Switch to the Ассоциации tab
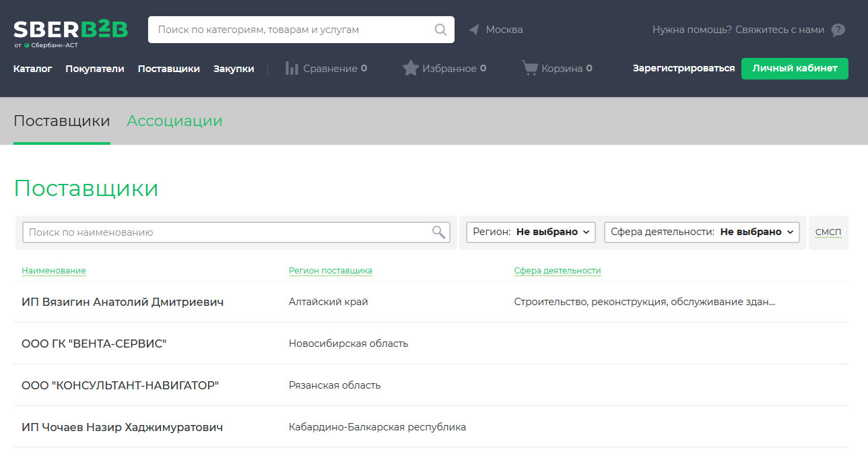This screenshot has height=454, width=868. (x=174, y=121)
